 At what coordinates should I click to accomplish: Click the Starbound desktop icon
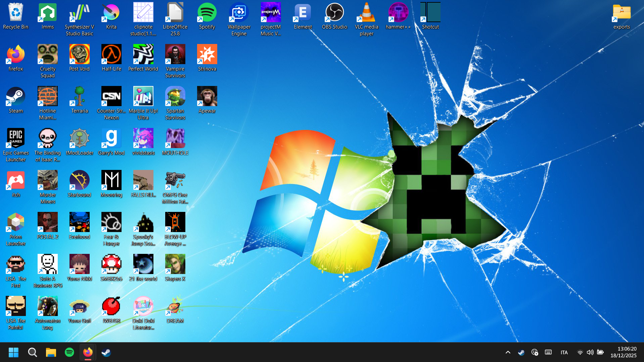[x=79, y=184]
